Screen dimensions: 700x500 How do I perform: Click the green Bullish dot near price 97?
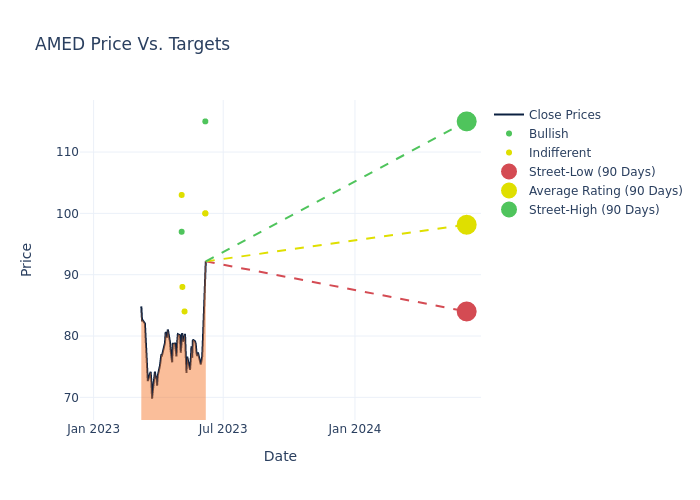tap(181, 232)
